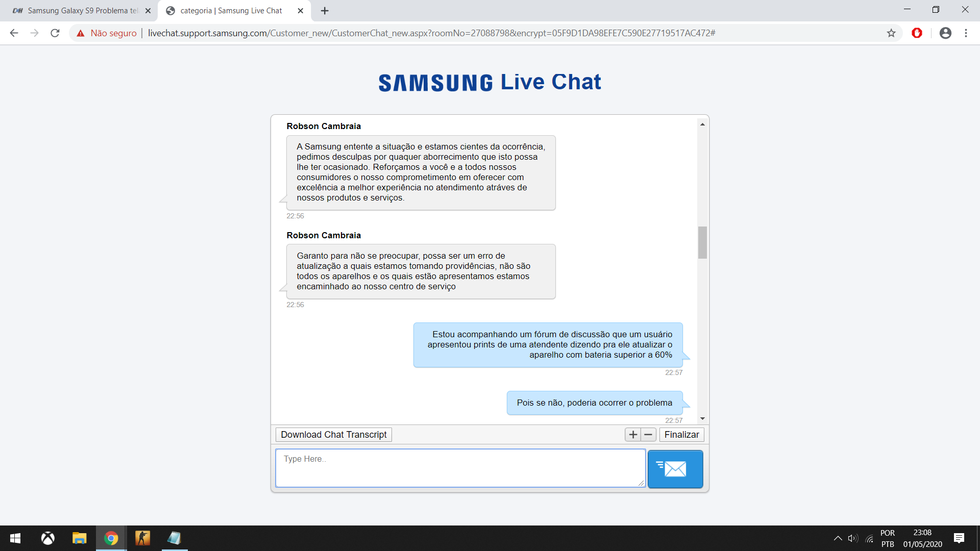
Task: Go back to the previous page
Action: [14, 33]
